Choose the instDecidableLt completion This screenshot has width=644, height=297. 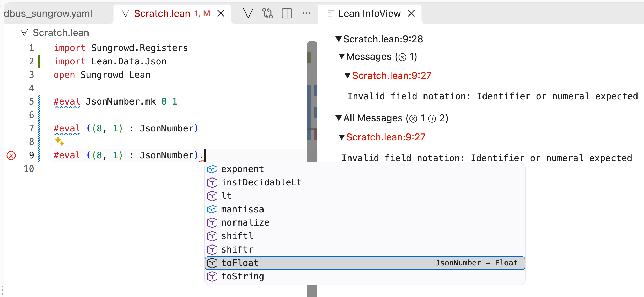point(365,182)
